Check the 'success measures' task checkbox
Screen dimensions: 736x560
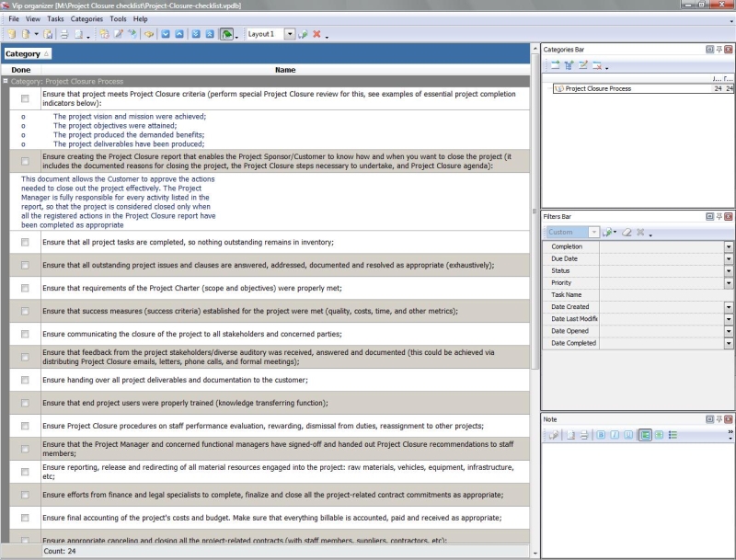pos(25,312)
